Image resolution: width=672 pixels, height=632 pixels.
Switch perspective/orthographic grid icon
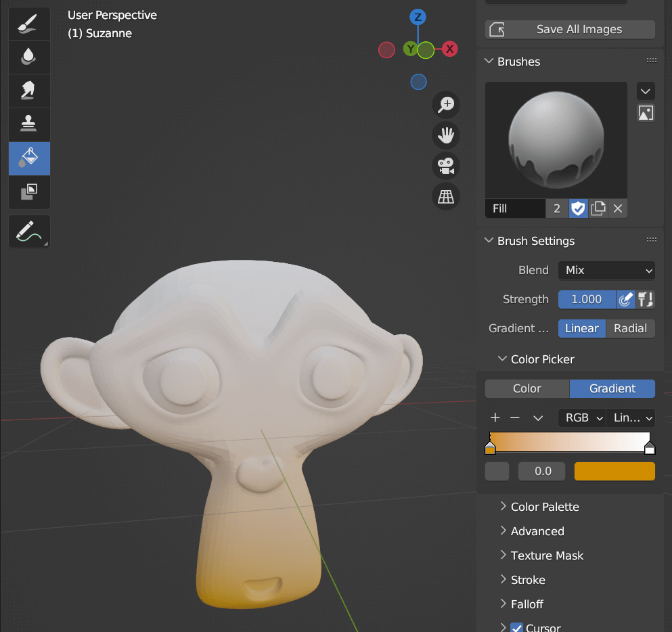click(446, 197)
